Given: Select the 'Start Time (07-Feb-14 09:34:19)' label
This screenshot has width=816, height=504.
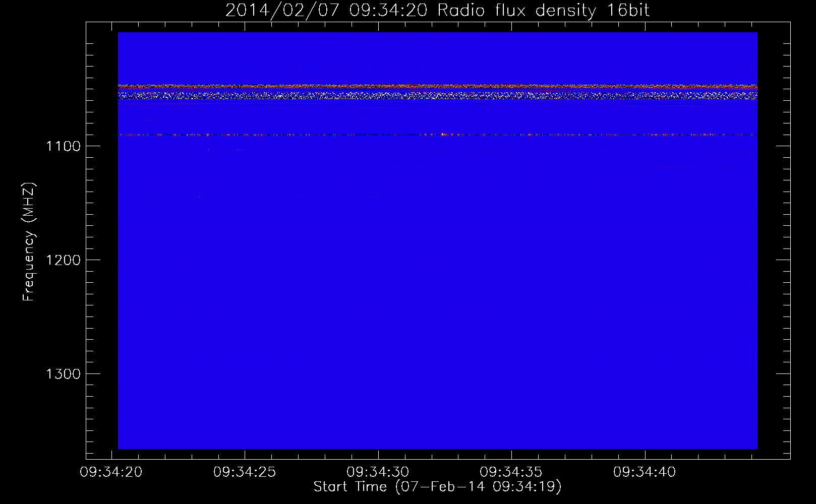Looking at the screenshot, I should 437,487.
